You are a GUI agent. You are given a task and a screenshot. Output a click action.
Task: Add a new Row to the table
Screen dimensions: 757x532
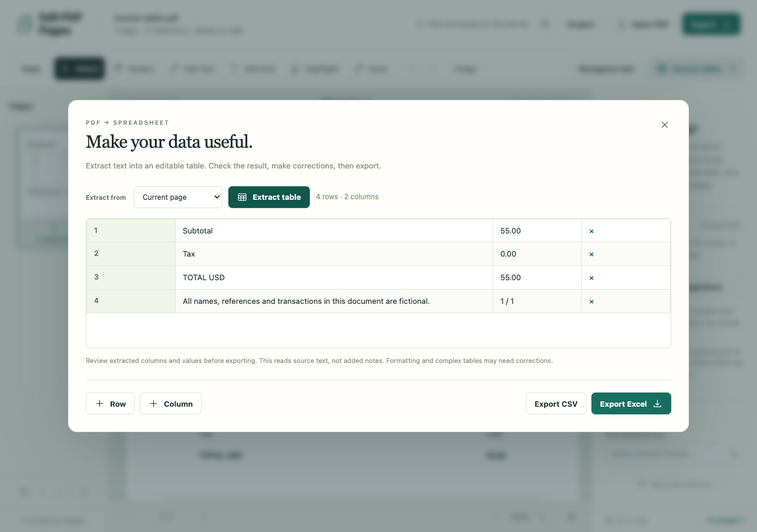coord(110,404)
